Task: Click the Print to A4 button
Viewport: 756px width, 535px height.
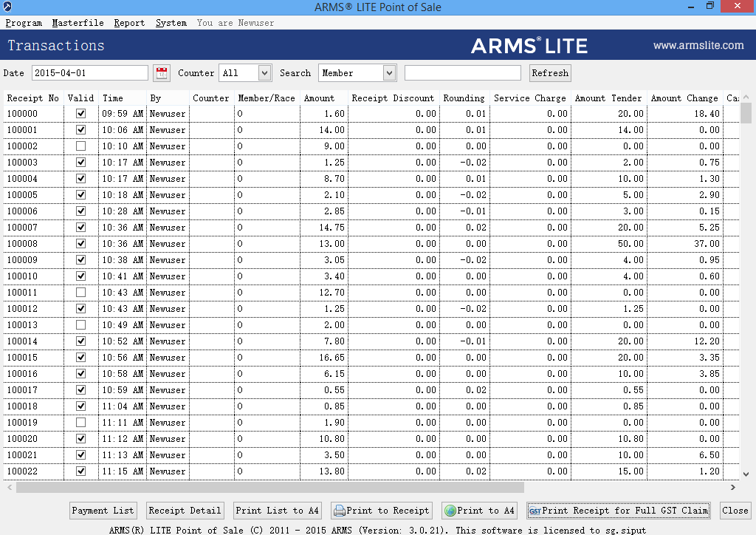Action: 479,511
